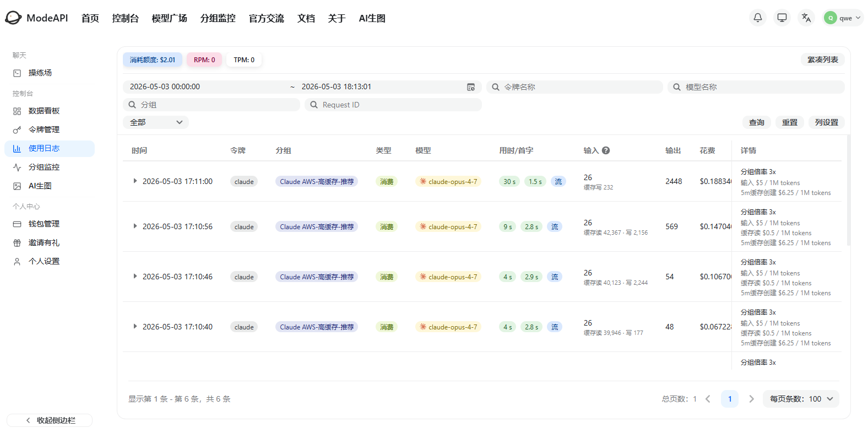Click the output value 2448
This screenshot has width=868, height=433.
click(x=674, y=181)
